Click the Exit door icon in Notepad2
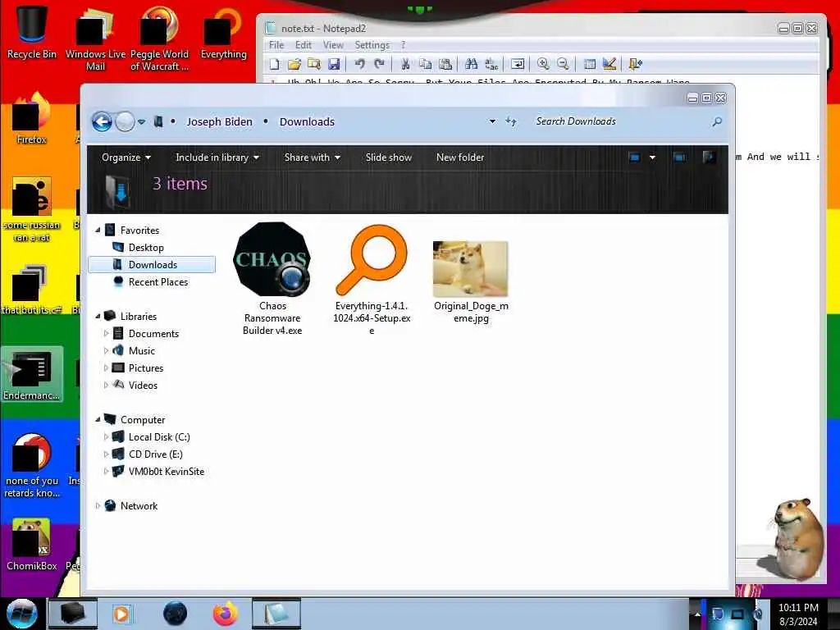The image size is (840, 630). pyautogui.click(x=636, y=64)
